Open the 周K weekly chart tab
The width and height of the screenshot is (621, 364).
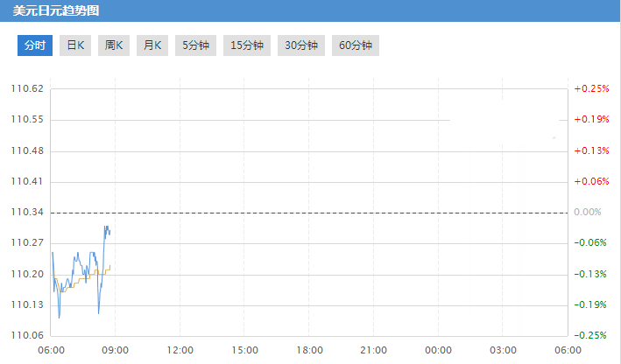coord(114,45)
